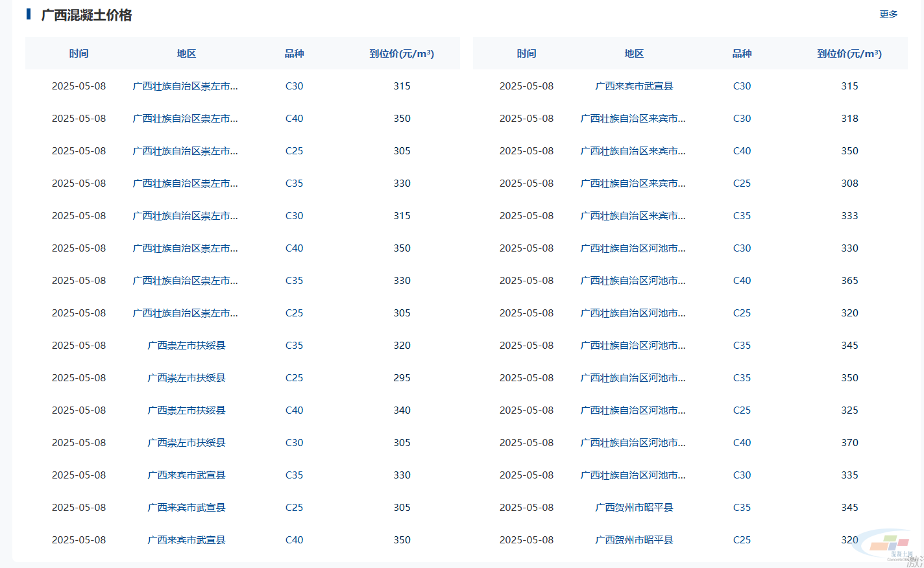The height and width of the screenshot is (568, 924).
Task: Click the date in the 333 price row
Action: tap(526, 216)
